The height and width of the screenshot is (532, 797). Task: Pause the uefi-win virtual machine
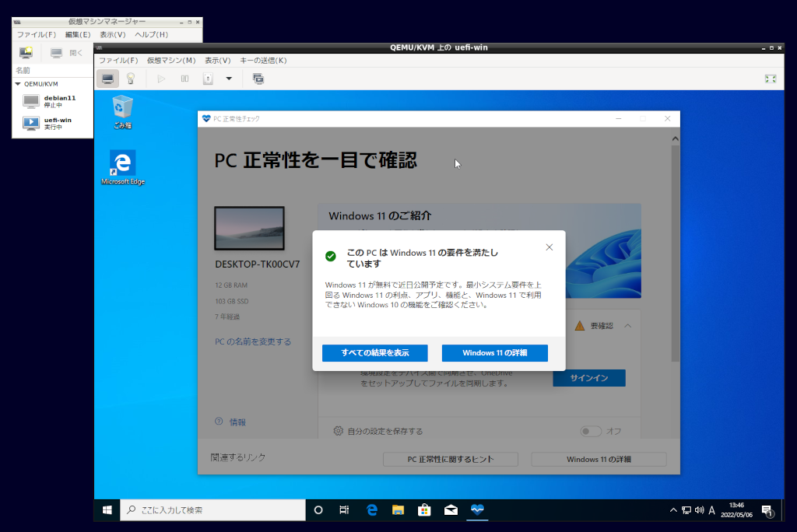[x=185, y=79]
